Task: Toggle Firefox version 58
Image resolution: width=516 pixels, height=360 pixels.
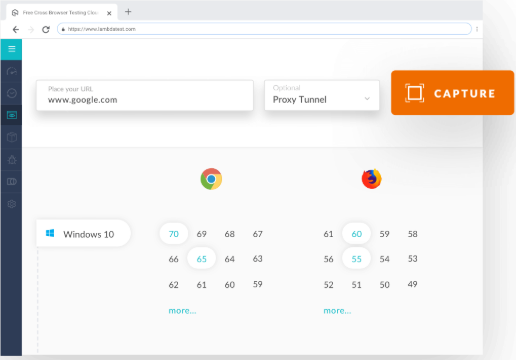Action: 412,234
